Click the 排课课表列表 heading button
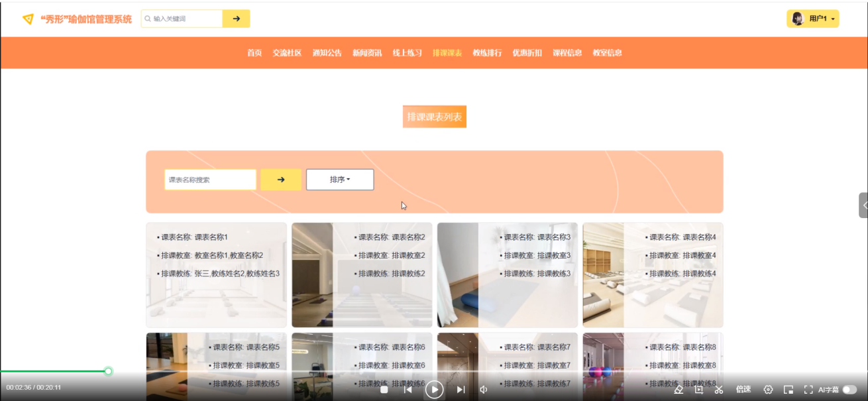The height and width of the screenshot is (401, 868). (435, 117)
